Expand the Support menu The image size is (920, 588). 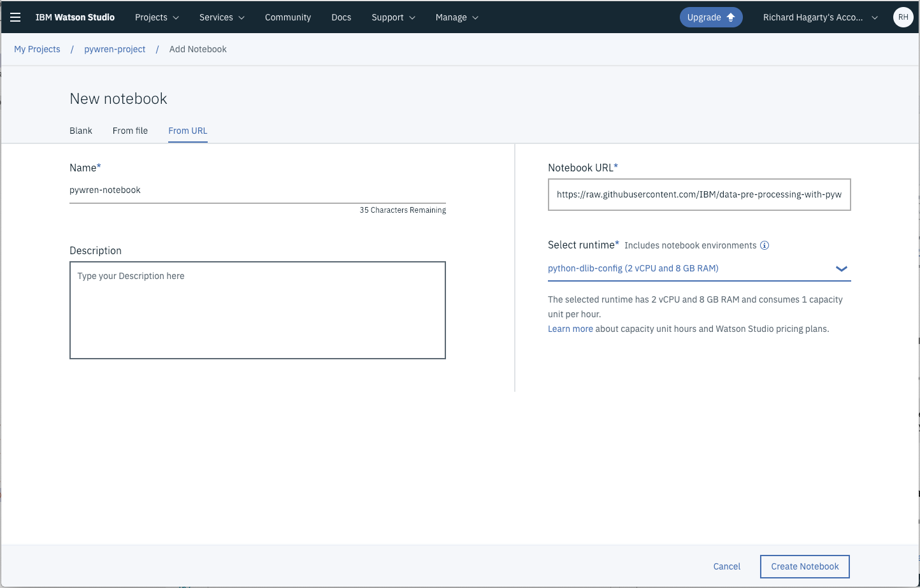coord(393,17)
